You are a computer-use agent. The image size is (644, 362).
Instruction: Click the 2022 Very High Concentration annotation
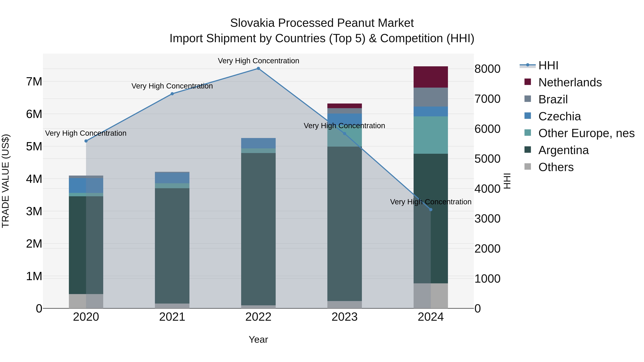pos(258,61)
